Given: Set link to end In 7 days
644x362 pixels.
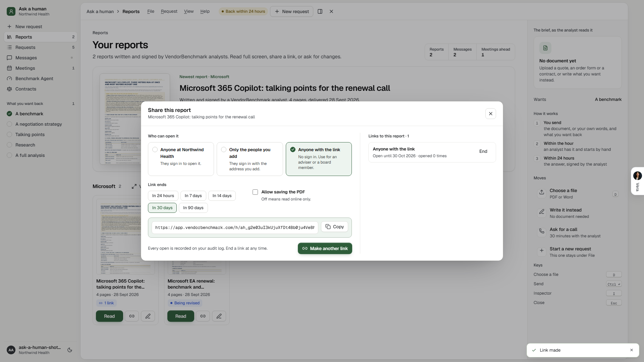Looking at the screenshot, I should [193, 196].
